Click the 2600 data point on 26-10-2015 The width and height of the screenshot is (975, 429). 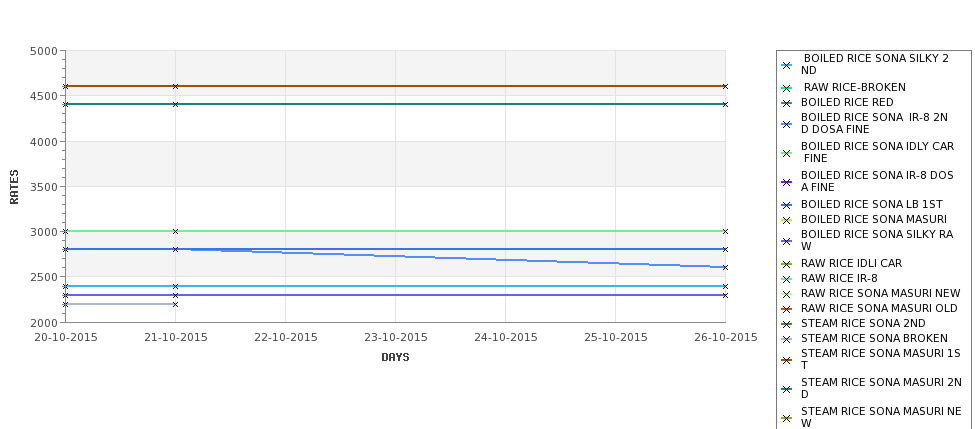[x=725, y=267]
